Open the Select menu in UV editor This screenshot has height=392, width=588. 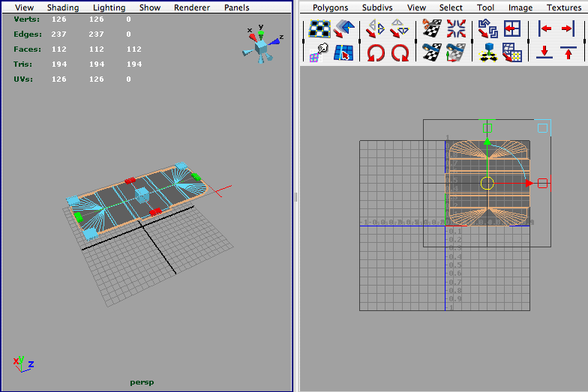point(451,7)
